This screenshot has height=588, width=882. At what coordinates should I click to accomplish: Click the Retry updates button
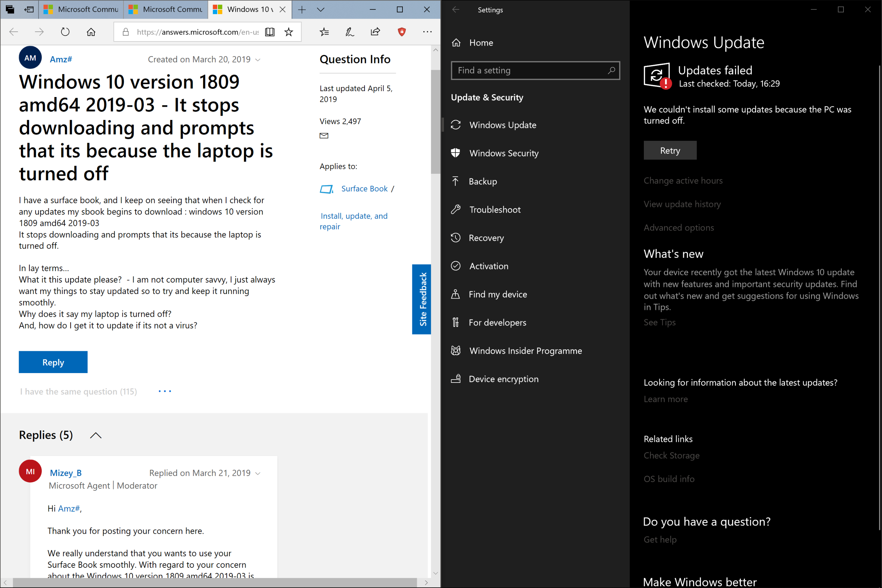[x=670, y=150]
